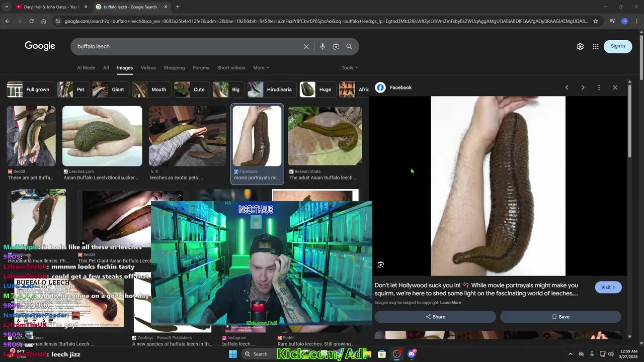Open Windows Start menu
644x362 pixels.
point(233,354)
